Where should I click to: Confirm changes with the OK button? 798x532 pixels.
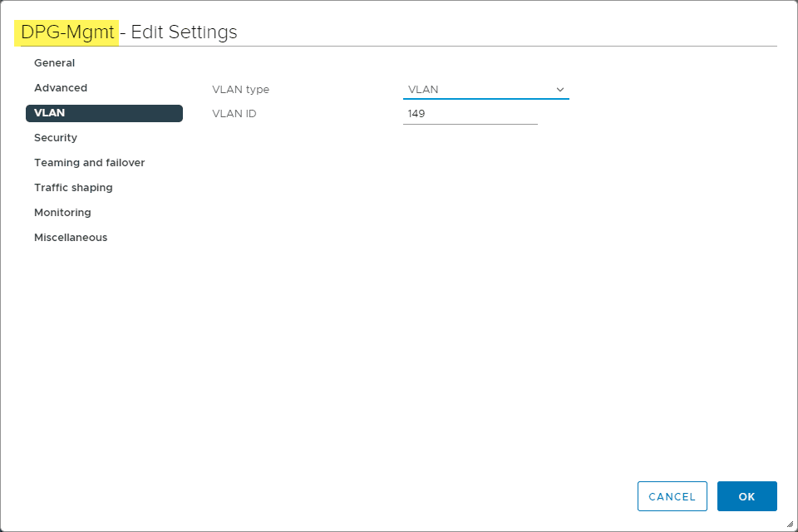746,496
